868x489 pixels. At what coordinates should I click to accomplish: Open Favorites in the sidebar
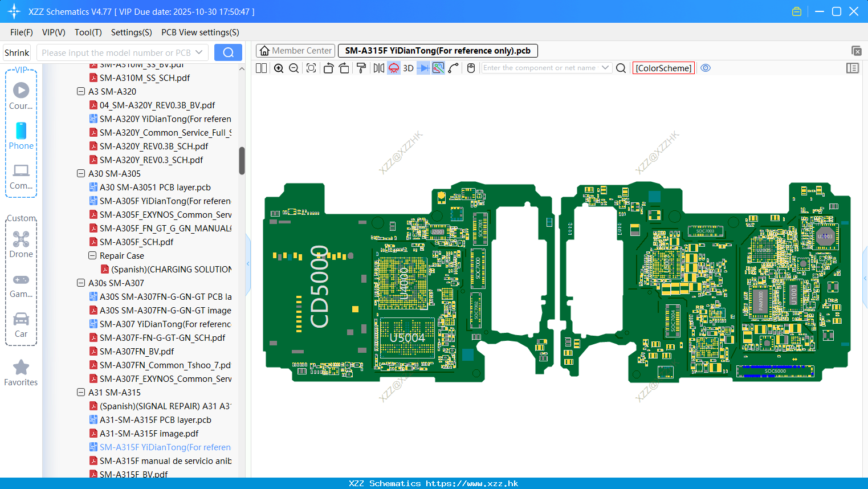21,373
